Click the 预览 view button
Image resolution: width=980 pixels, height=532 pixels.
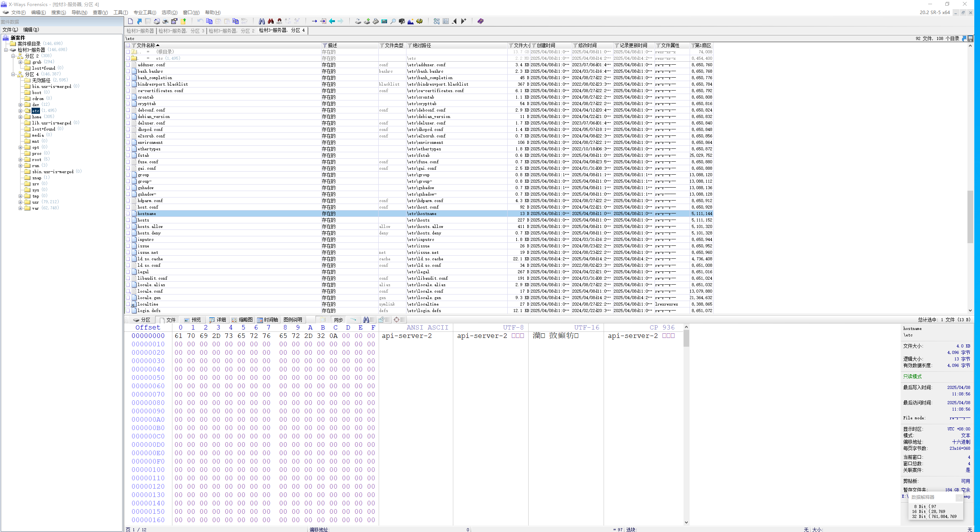coord(193,320)
